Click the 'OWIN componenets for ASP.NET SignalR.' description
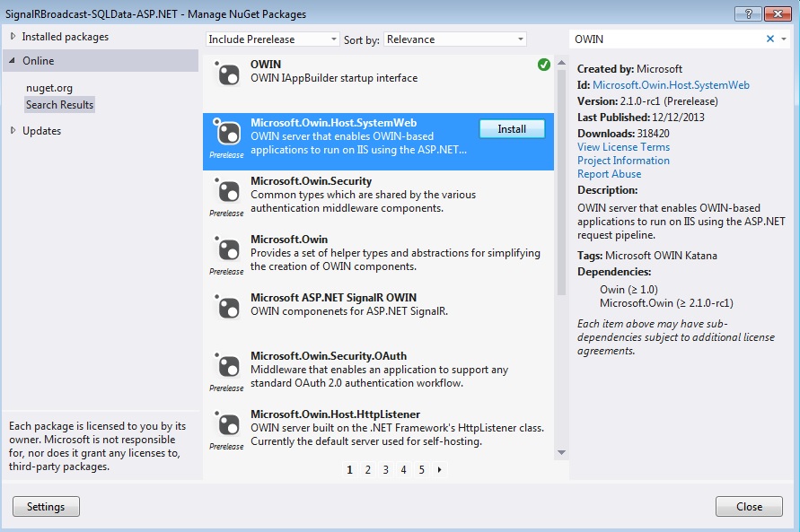 349,310
